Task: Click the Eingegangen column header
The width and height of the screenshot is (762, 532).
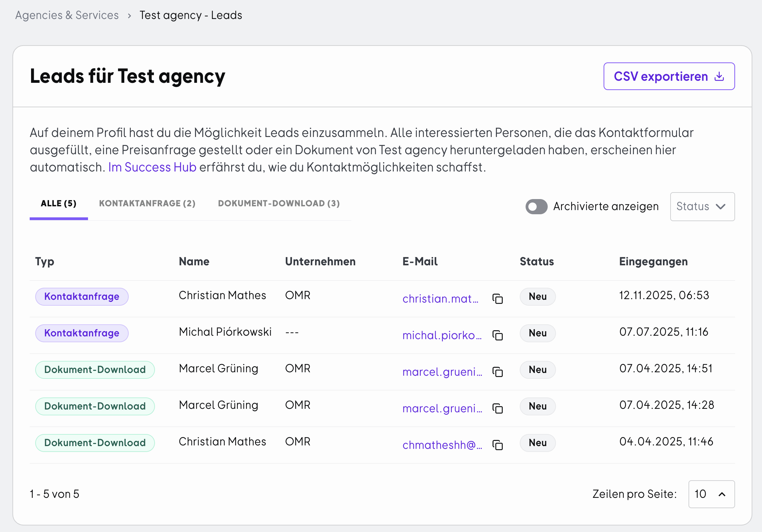Action: pos(653,262)
